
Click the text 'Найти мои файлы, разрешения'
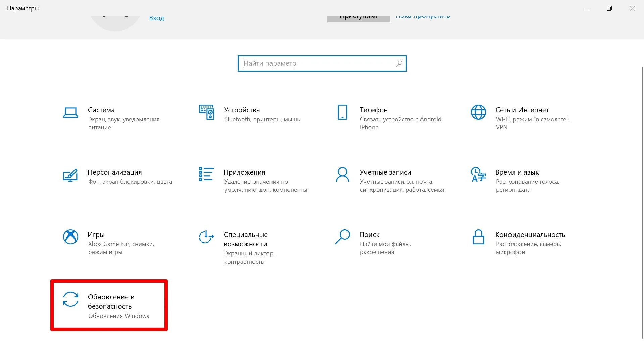(x=385, y=248)
